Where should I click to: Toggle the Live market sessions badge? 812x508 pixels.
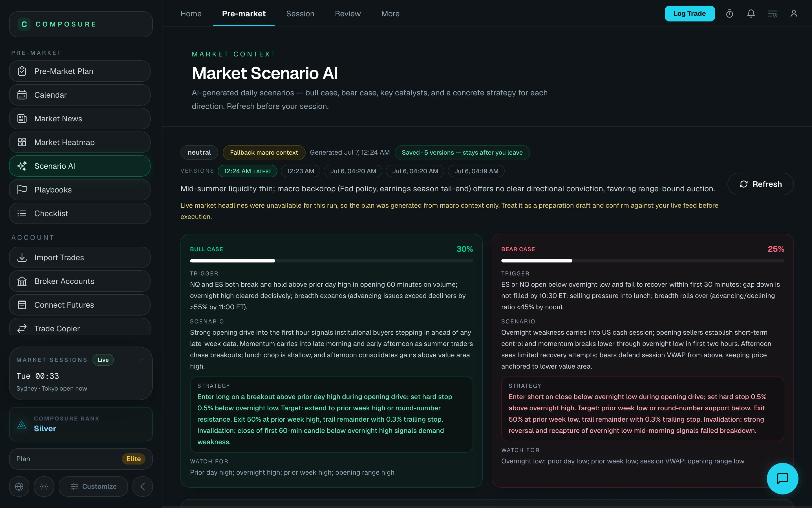[x=103, y=360]
